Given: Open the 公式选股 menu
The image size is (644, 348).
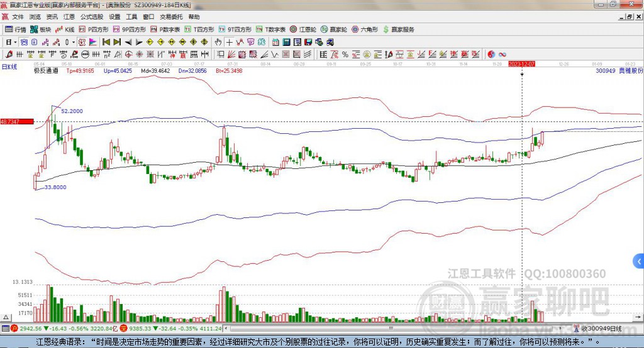Looking at the screenshot, I should tap(92, 17).
